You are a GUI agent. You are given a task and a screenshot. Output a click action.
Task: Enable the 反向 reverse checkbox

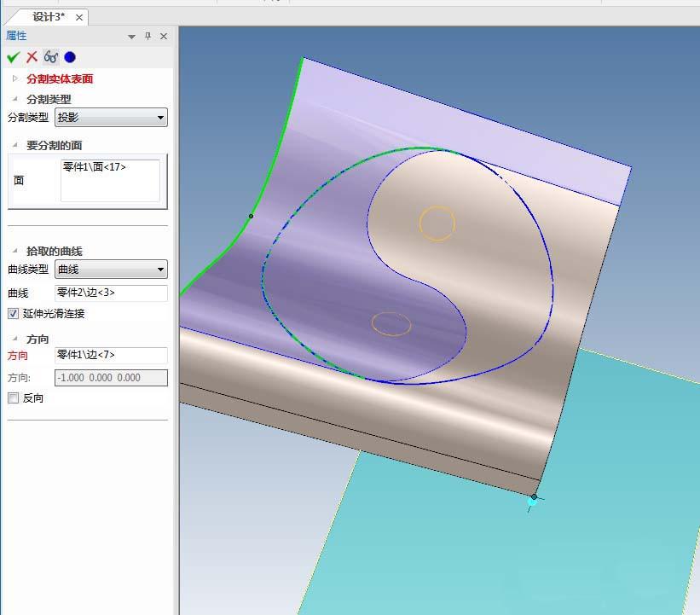tap(13, 398)
